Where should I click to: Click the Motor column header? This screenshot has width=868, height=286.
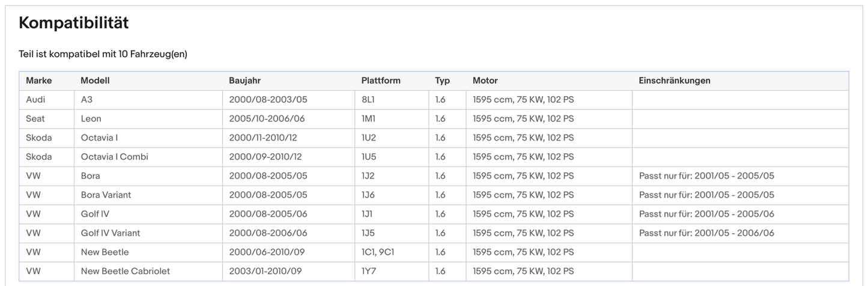coord(485,81)
